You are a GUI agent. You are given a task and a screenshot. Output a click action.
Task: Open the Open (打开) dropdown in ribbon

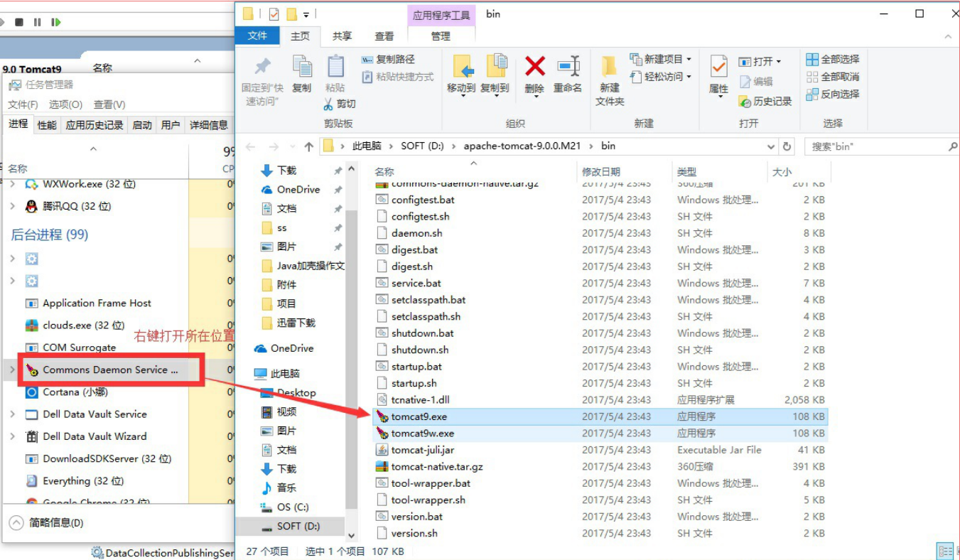tap(760, 62)
